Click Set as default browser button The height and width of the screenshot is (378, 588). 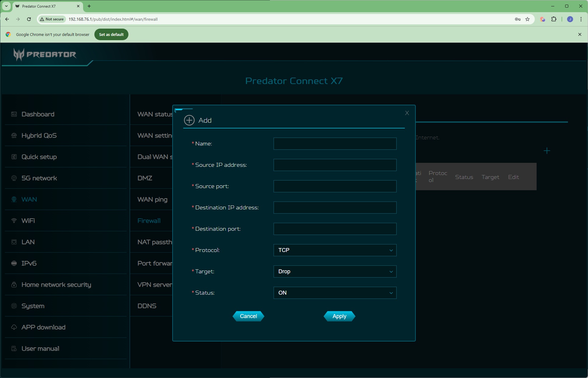coord(111,34)
